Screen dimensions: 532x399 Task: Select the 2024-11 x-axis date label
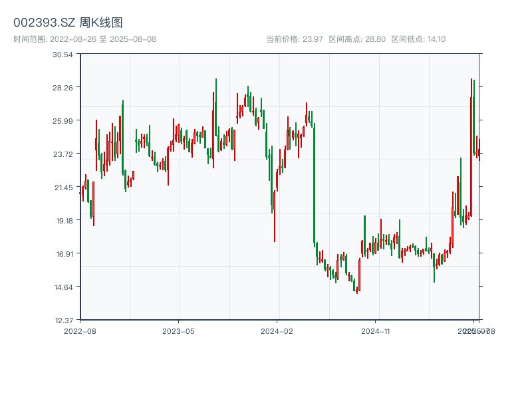[x=376, y=331]
